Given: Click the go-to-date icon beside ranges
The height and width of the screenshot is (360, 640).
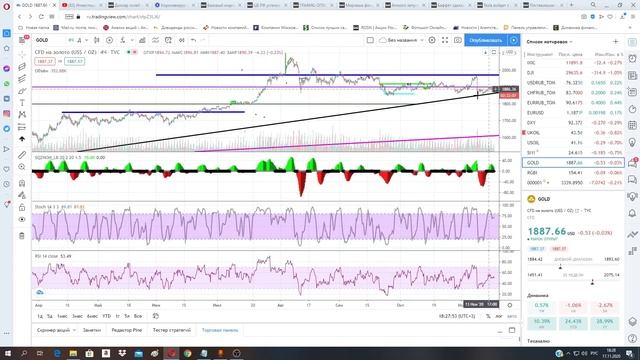Looking at the screenshot, I should [156, 316].
